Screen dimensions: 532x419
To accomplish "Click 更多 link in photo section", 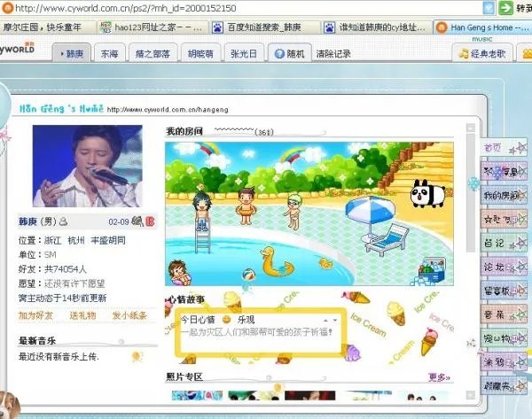I will tap(439, 377).
